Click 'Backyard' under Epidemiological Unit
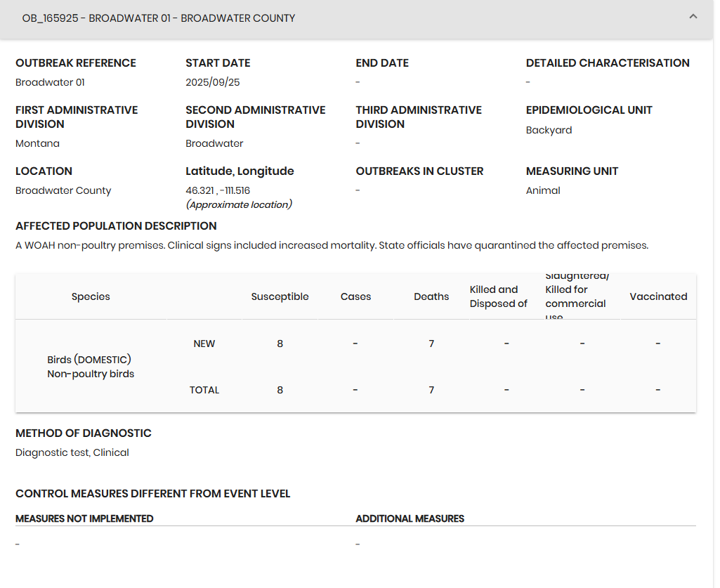This screenshot has height=588, width=720. click(549, 130)
